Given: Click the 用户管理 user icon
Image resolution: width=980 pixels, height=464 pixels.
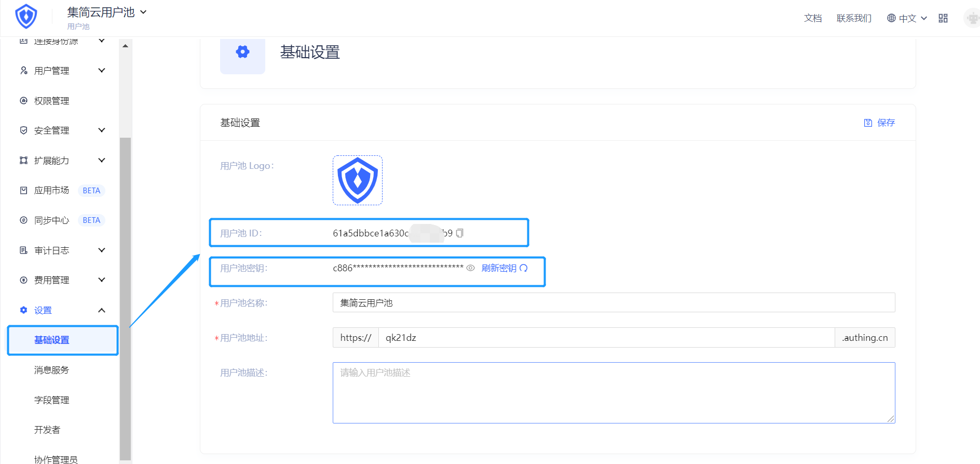Looking at the screenshot, I should pos(23,71).
